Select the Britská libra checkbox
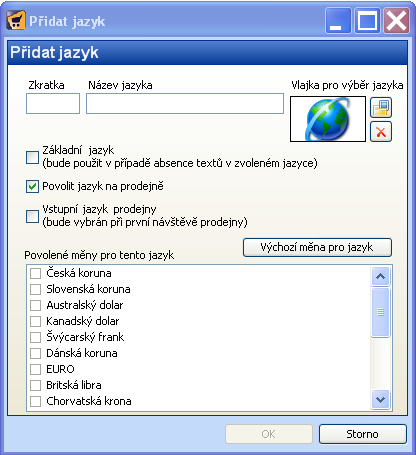The image size is (416, 455). 35,385
